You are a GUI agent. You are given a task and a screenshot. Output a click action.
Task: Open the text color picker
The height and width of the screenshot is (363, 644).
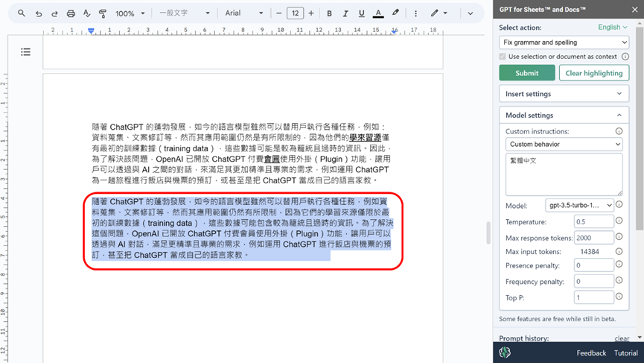coord(378,13)
